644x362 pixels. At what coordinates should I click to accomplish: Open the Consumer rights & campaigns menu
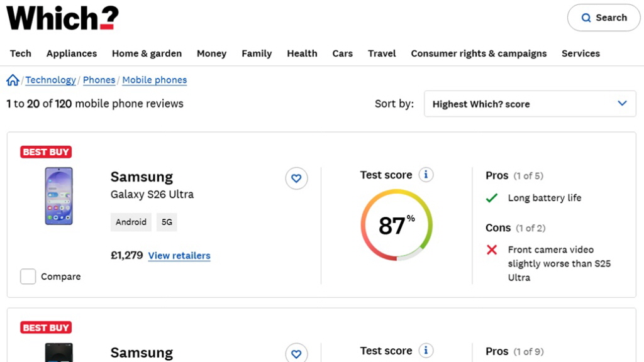[479, 53]
